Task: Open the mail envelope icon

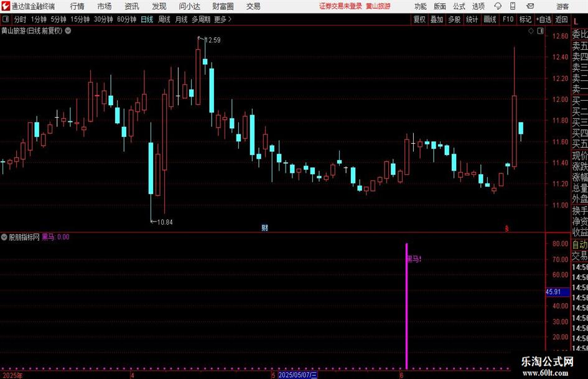Action: tap(530, 6)
